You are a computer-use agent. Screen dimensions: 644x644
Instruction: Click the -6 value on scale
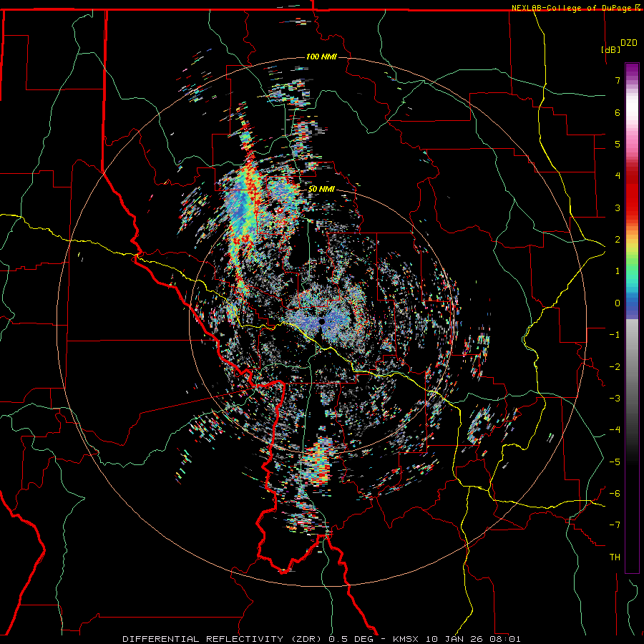(x=615, y=494)
